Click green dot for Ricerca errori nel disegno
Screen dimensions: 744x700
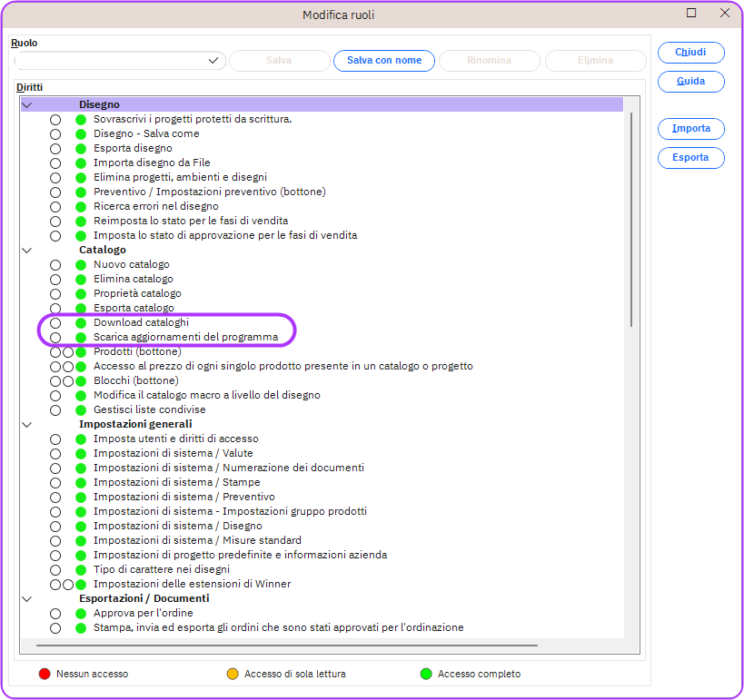pos(81,206)
